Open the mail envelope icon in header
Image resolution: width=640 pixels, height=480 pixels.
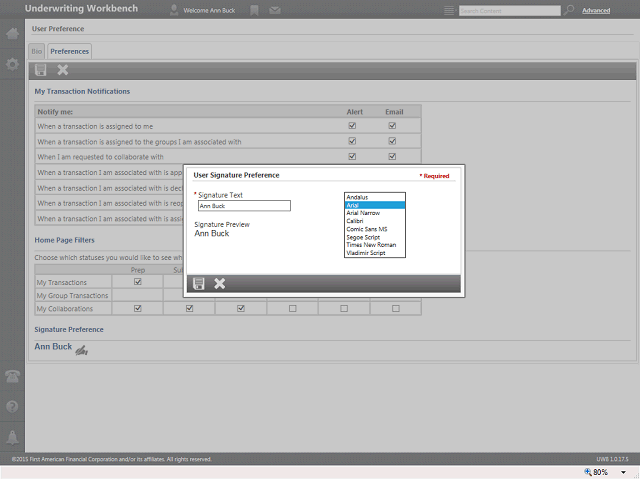(275, 10)
